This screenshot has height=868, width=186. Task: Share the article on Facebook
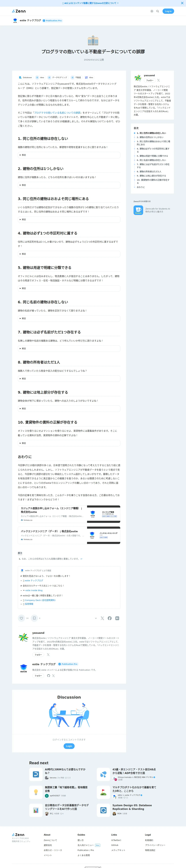[110, 618]
